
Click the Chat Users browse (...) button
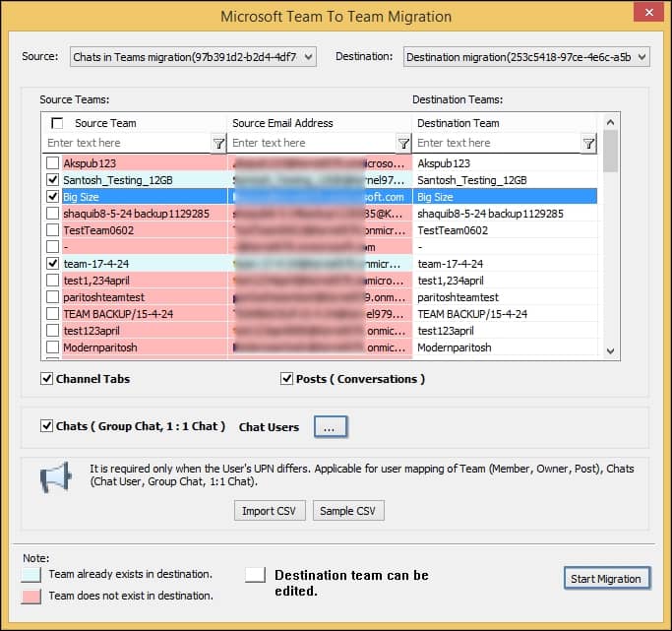(x=331, y=427)
